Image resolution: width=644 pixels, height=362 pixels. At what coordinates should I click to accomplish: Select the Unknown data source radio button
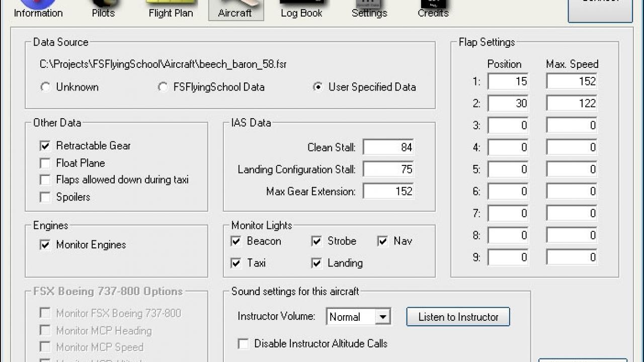(45, 87)
